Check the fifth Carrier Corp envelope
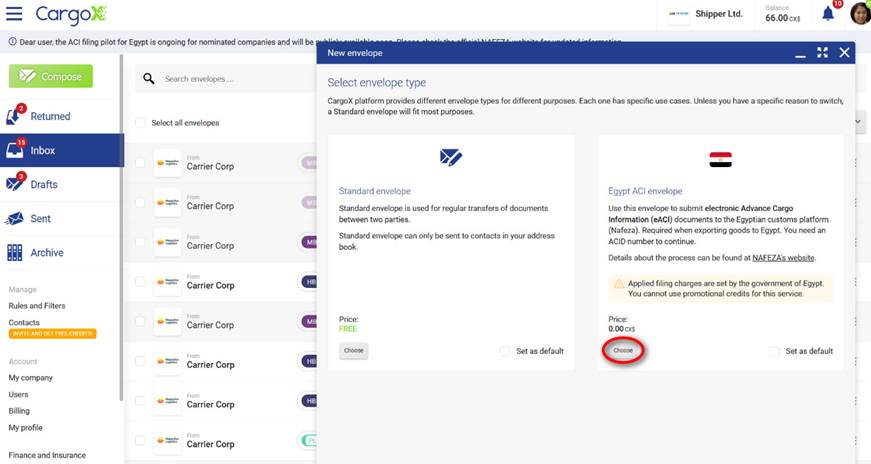This screenshot has width=871, height=464. tap(140, 321)
